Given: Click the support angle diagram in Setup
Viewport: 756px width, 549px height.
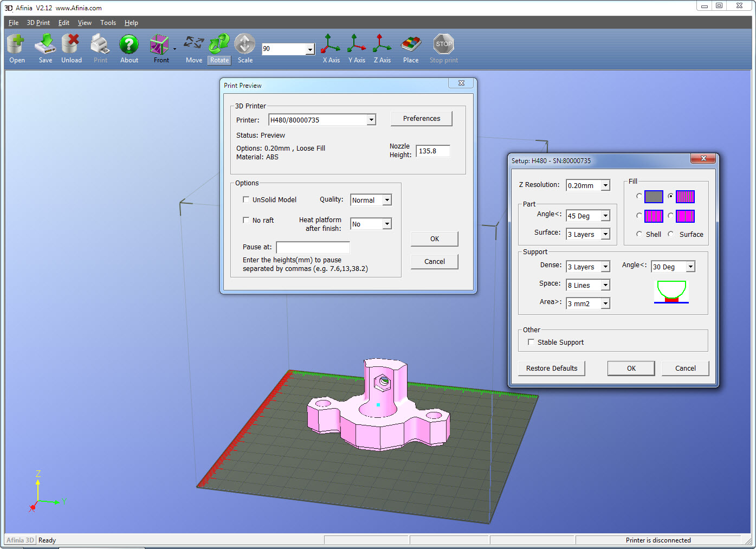Looking at the screenshot, I should (671, 292).
